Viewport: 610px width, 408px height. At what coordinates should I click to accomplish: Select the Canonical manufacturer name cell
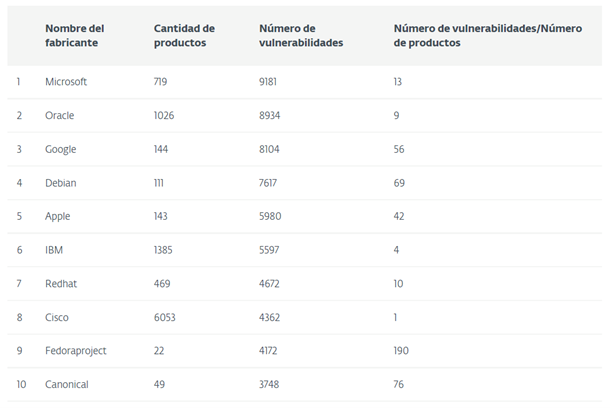[x=67, y=384]
